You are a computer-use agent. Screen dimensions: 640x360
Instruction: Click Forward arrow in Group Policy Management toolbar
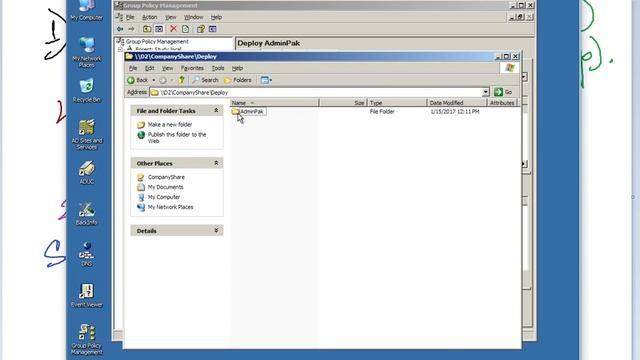131,29
